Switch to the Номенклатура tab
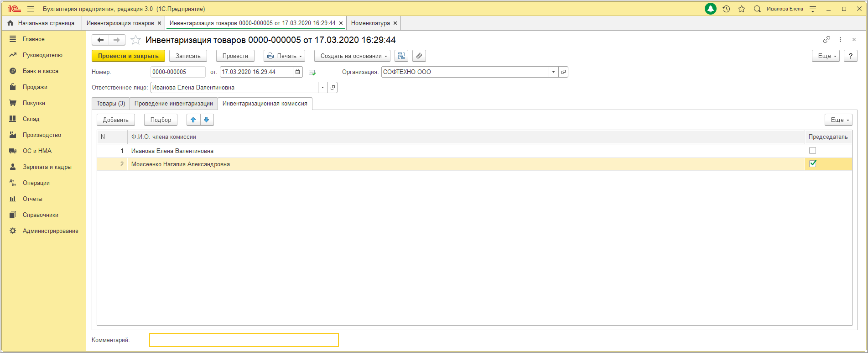Screen dimensions: 868x353 point(370,23)
